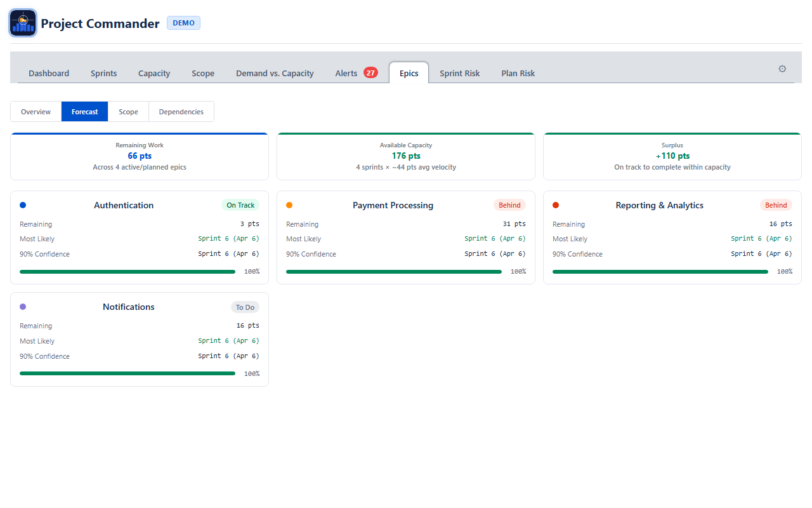This screenshot has width=812, height=508.
Task: Open the Demand vs. Capacity tab
Action: point(275,73)
